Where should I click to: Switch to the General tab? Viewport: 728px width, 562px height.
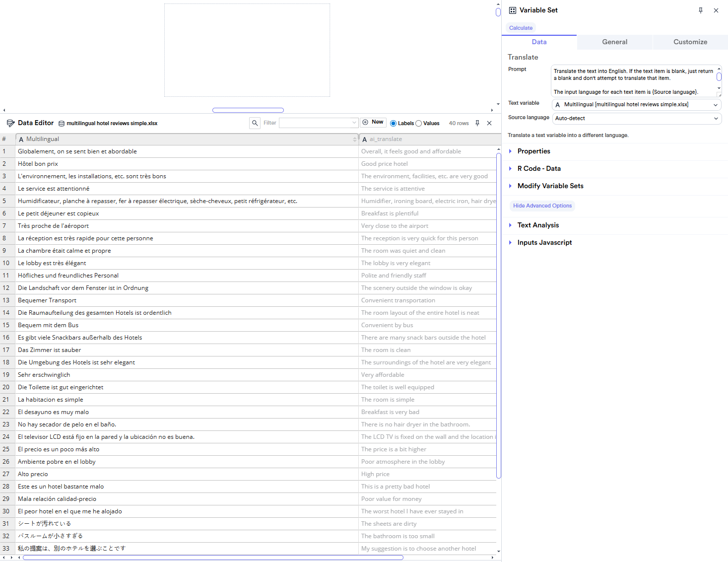pos(614,42)
